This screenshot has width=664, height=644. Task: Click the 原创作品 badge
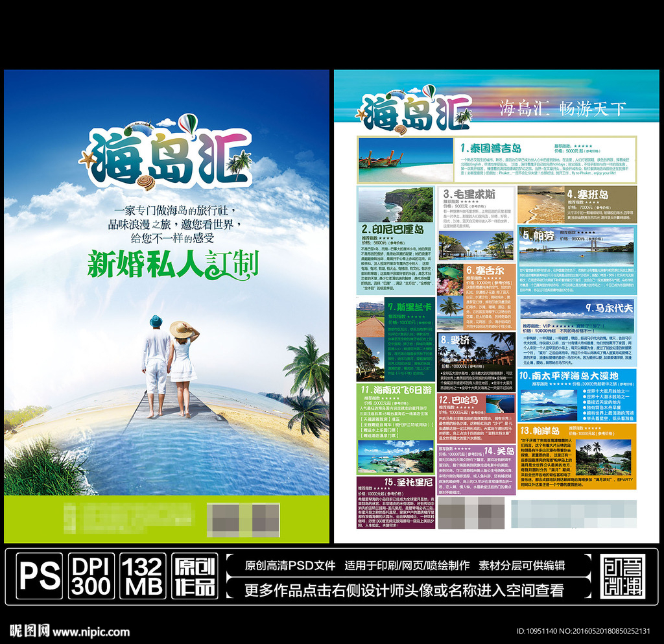pyautogui.click(x=193, y=574)
